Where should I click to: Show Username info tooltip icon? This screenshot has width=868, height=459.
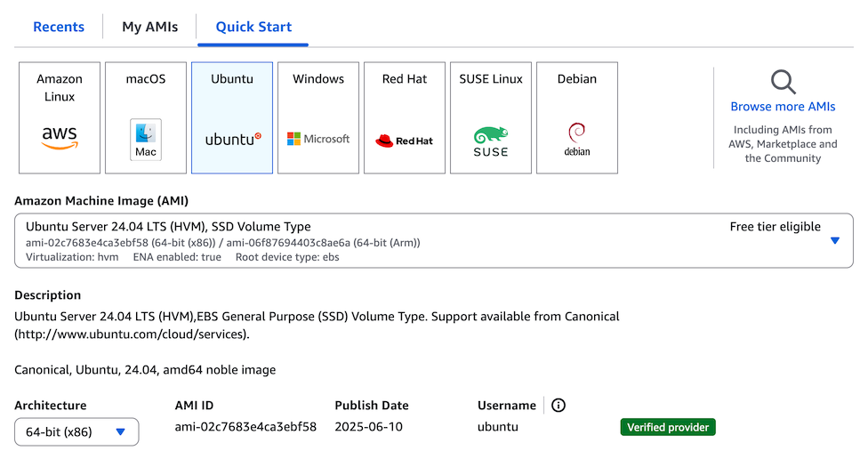point(559,406)
